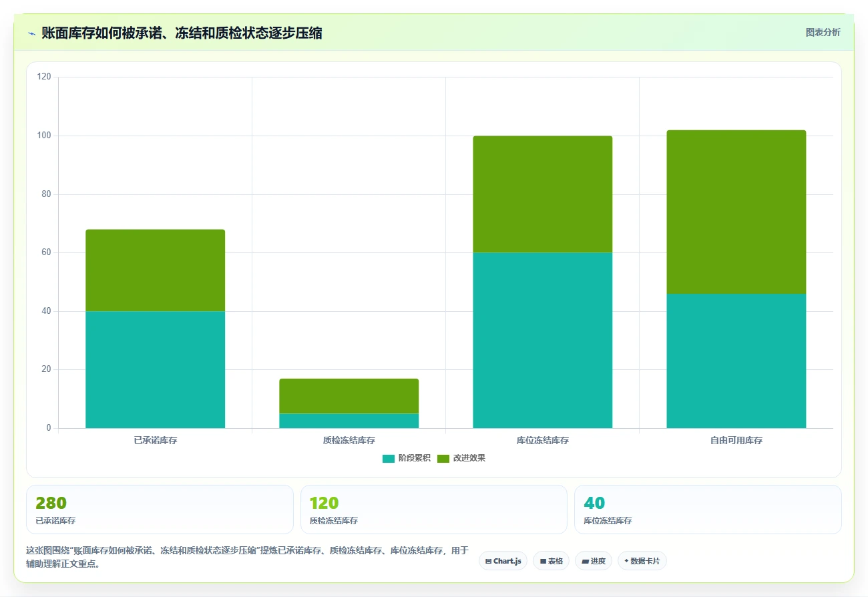868x597 pixels.
Task: Click teal bar segment of 自由可用库存
Action: [x=736, y=361]
